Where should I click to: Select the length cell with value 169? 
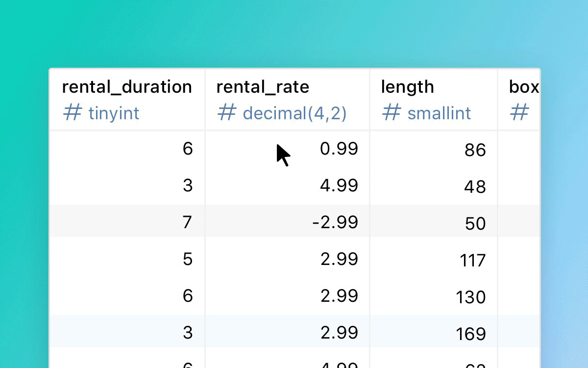pos(434,333)
